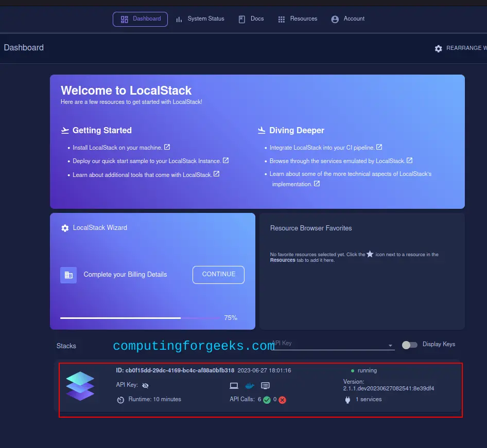Click the Resources grid dots icon
487x448 pixels.
282,20
